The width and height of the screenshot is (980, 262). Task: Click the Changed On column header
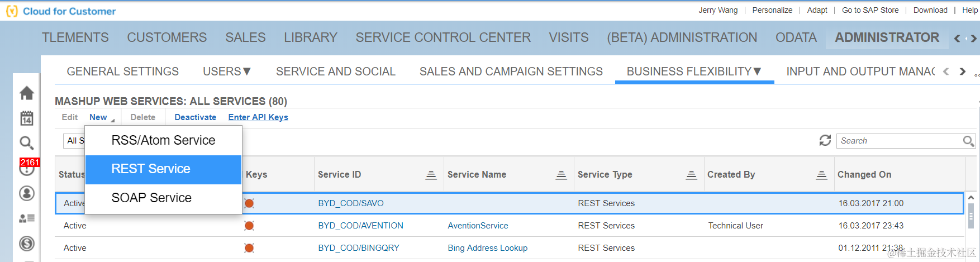864,175
